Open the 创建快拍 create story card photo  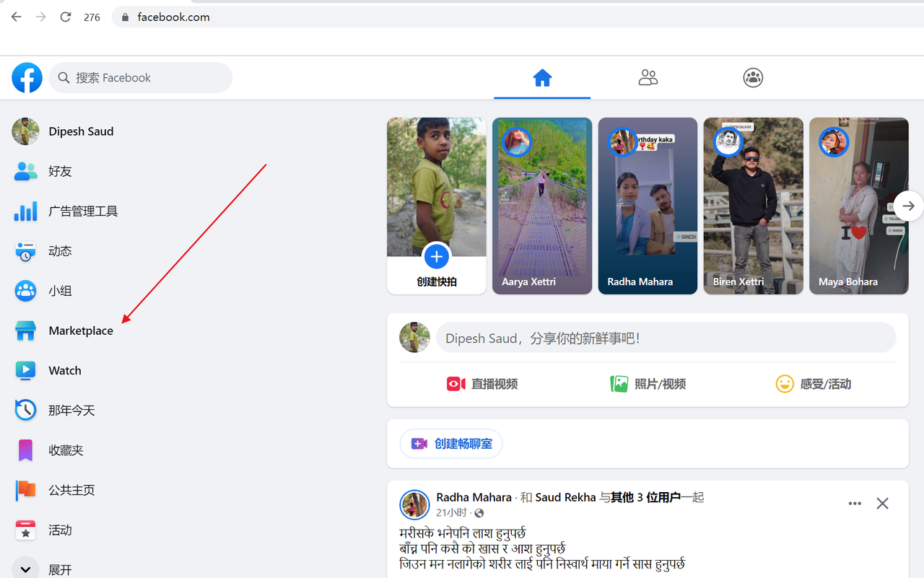(x=436, y=187)
